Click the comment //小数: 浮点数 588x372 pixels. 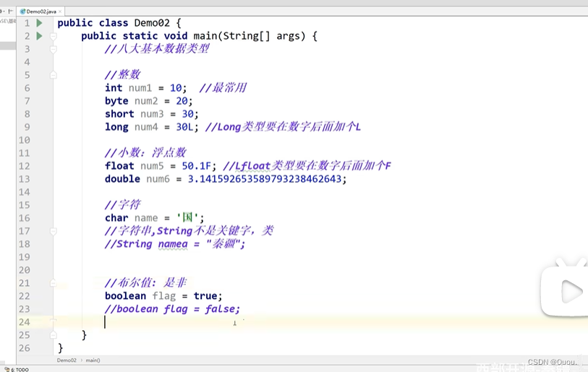[145, 153]
